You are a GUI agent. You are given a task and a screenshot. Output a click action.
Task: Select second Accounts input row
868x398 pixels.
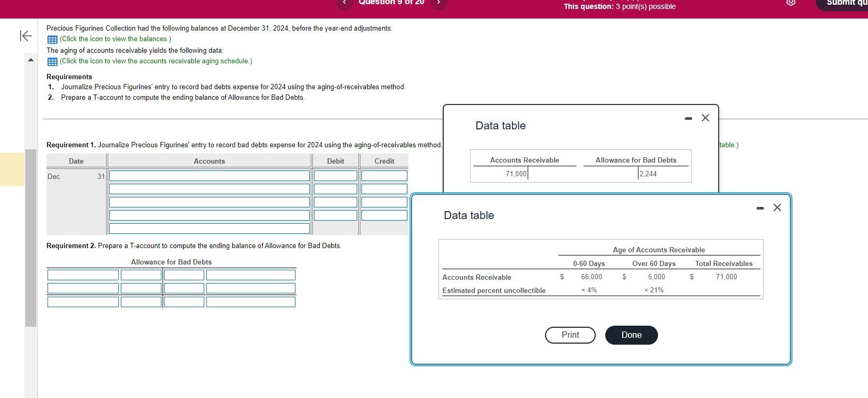[209, 189]
